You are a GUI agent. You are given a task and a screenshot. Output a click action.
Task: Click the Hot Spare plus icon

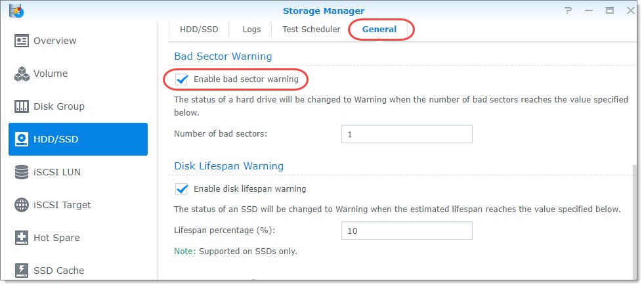[22, 238]
